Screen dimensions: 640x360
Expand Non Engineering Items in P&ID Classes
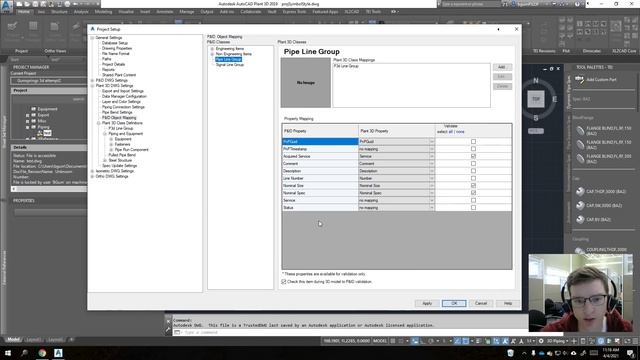tap(212, 54)
